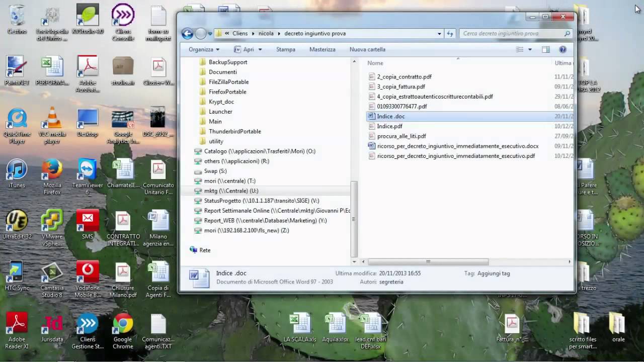Open Camtasia Studio 8 shortcut
644x362 pixels.
pyautogui.click(x=52, y=280)
